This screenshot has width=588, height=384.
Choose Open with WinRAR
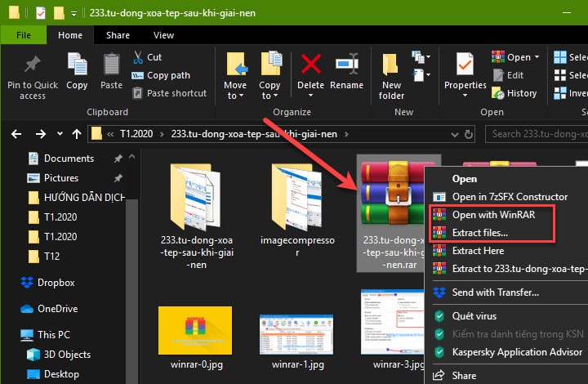493,215
